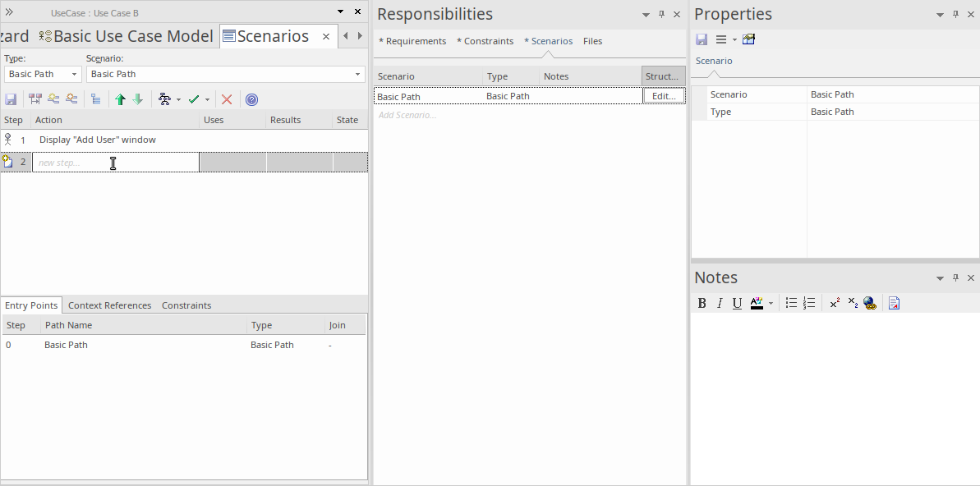Click the green Move Step Up arrow
The image size is (980, 486).
[120, 99]
